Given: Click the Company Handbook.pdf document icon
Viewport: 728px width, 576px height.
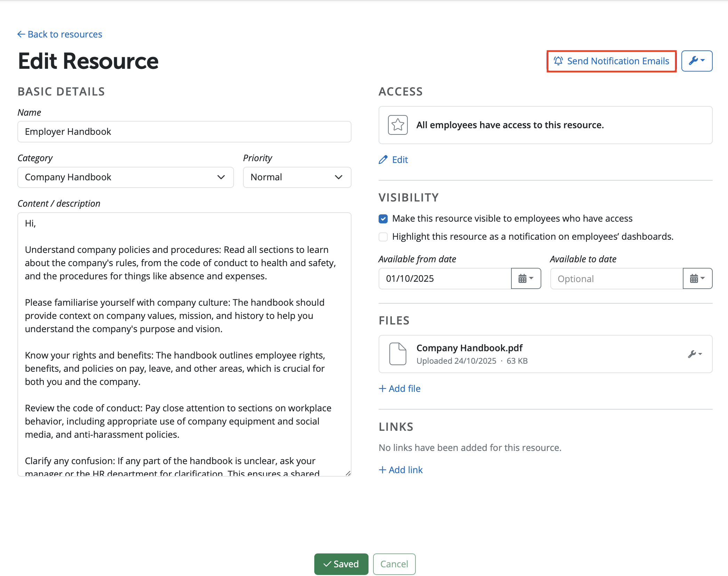Looking at the screenshot, I should point(398,354).
